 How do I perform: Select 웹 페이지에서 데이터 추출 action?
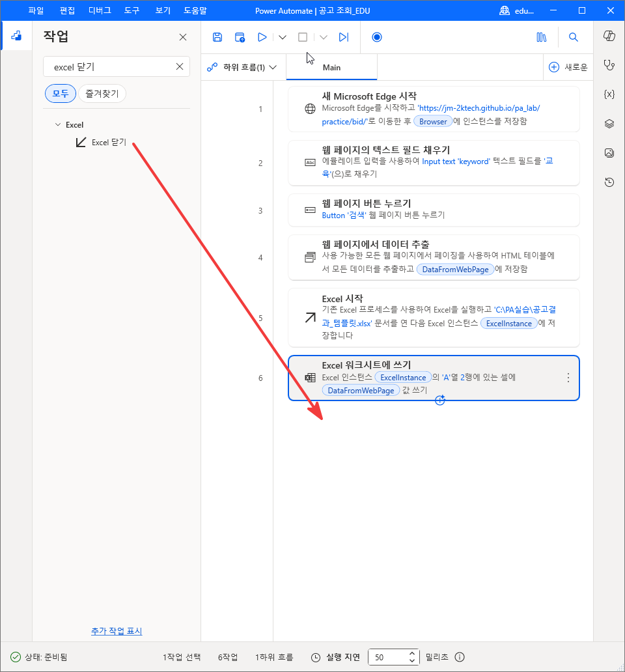[x=434, y=257]
